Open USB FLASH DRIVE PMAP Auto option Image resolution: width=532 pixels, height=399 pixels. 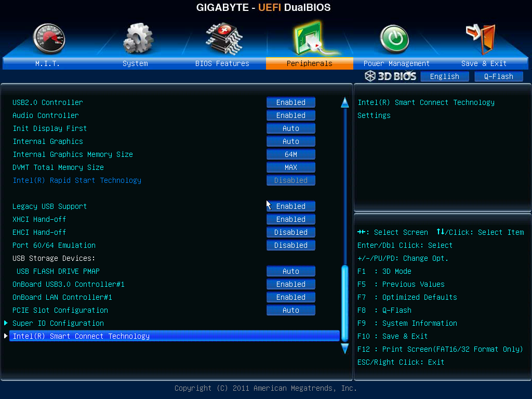pyautogui.click(x=291, y=271)
